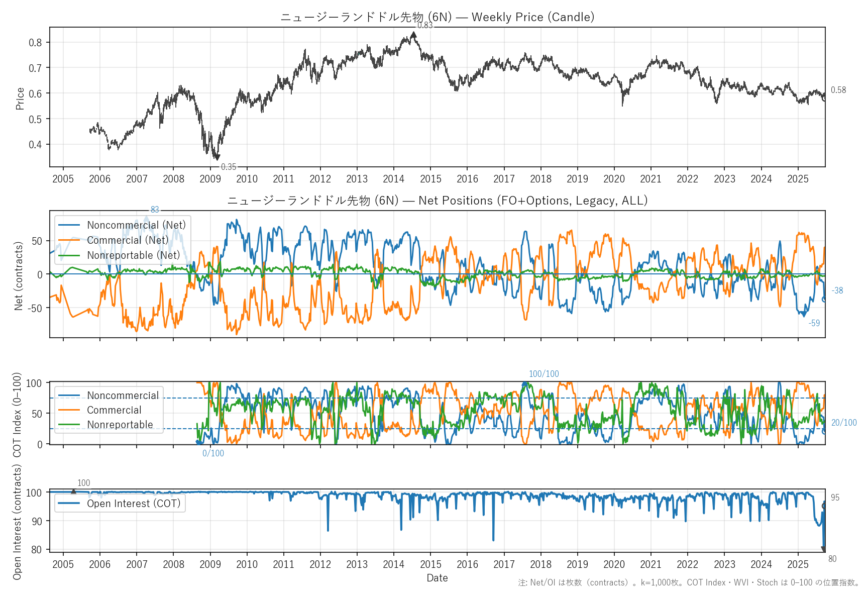Click the 0.35 price low triangle marker
868x593 pixels.
point(217,158)
